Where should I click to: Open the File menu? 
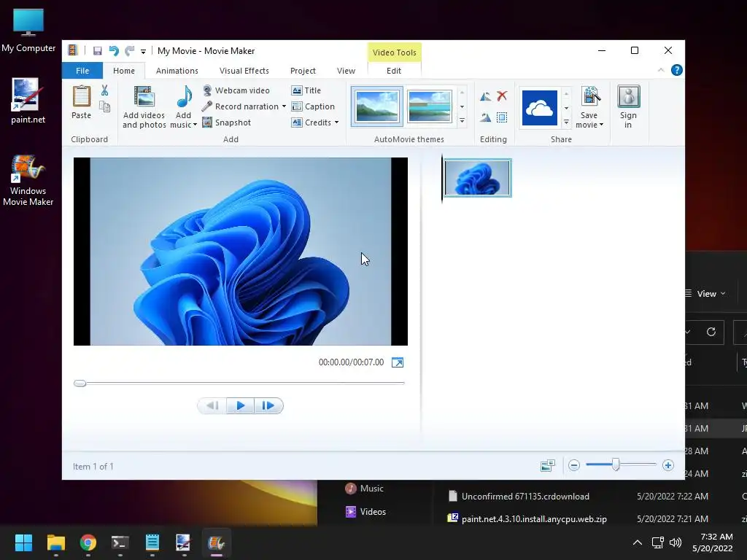[82, 71]
